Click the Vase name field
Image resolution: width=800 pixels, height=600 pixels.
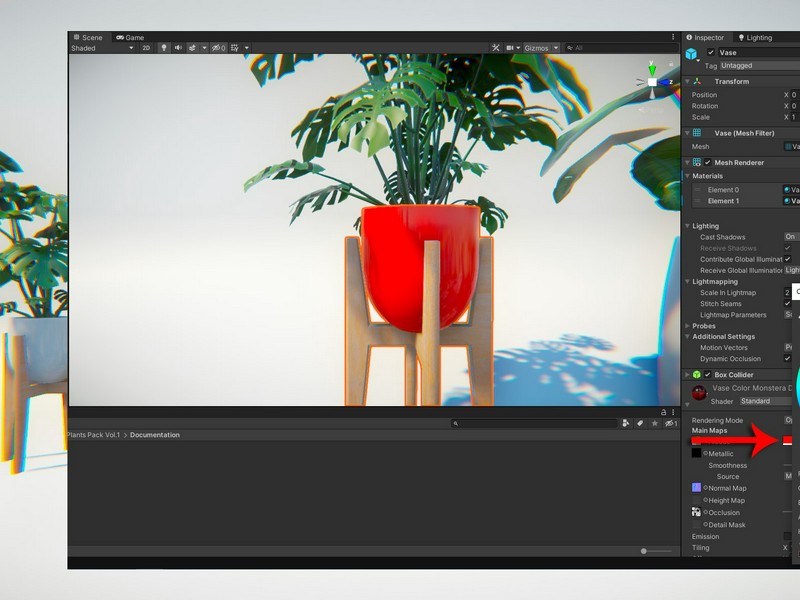[x=758, y=52]
